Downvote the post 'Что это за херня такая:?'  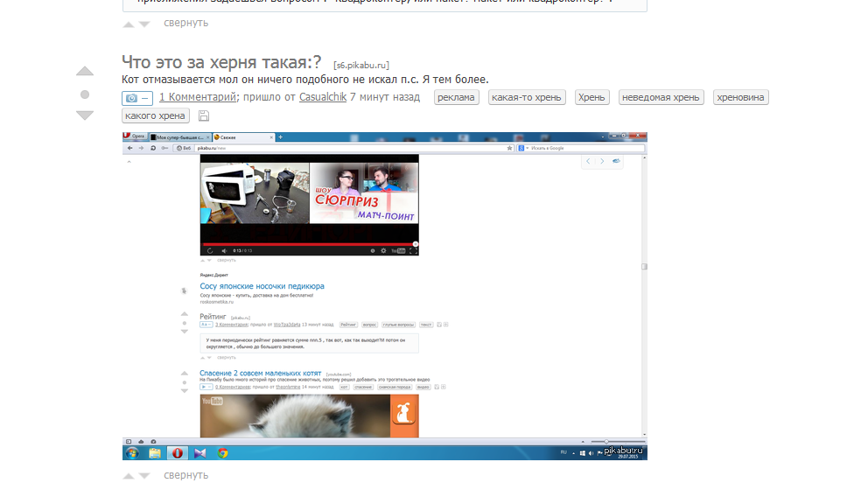coord(85,115)
